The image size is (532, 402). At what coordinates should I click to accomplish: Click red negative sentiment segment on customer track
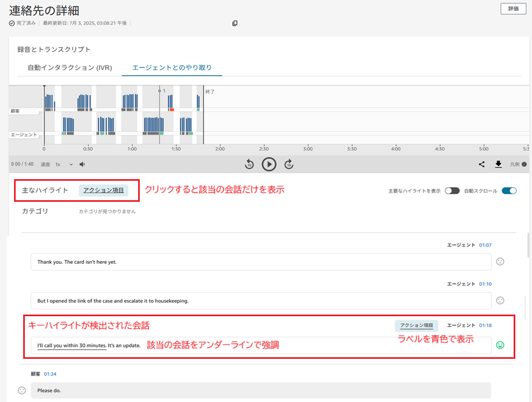[x=172, y=110]
